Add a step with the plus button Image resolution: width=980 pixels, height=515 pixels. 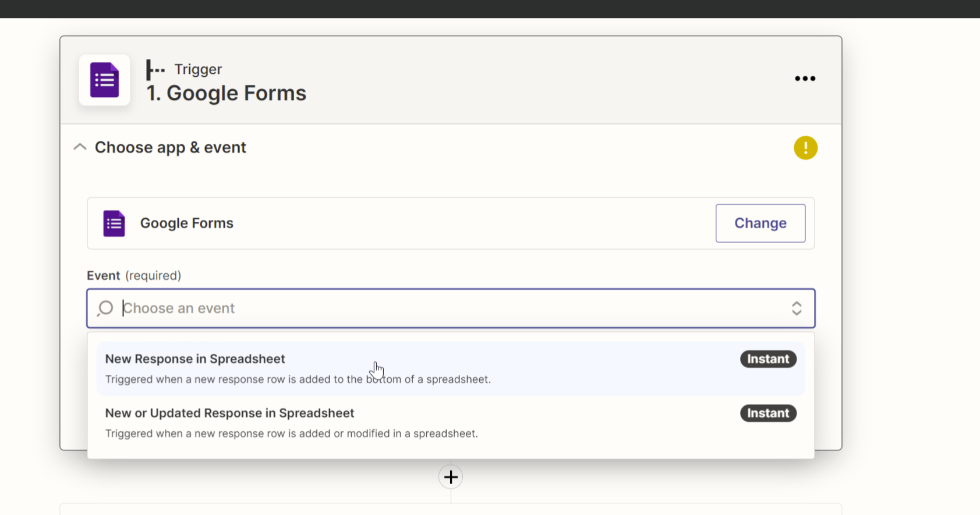point(451,477)
